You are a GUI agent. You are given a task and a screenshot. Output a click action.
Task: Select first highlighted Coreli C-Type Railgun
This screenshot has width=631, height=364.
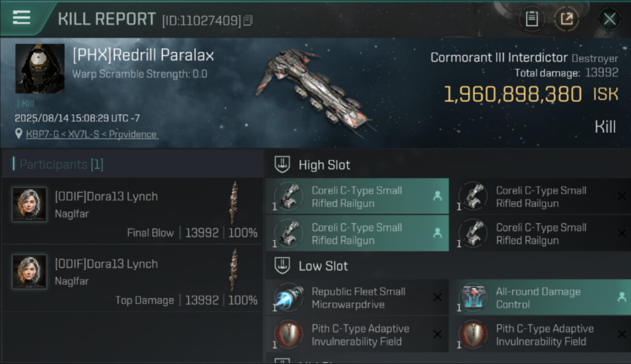pyautogui.click(x=357, y=196)
